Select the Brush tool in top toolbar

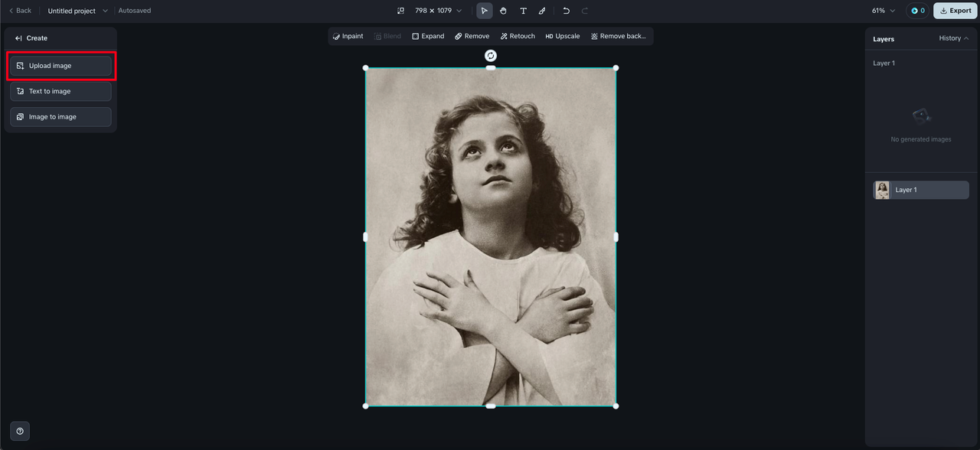click(542, 11)
